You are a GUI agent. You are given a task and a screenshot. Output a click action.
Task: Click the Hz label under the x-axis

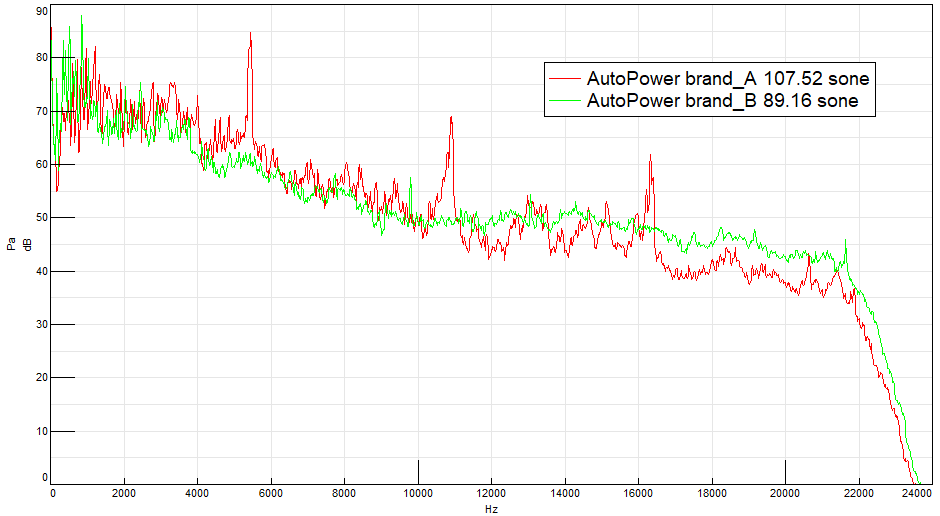[491, 508]
